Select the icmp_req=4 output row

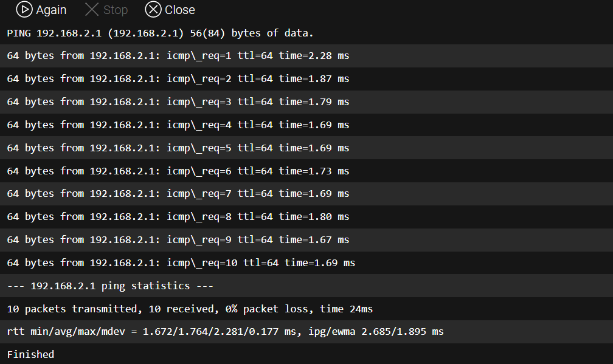pos(306,125)
